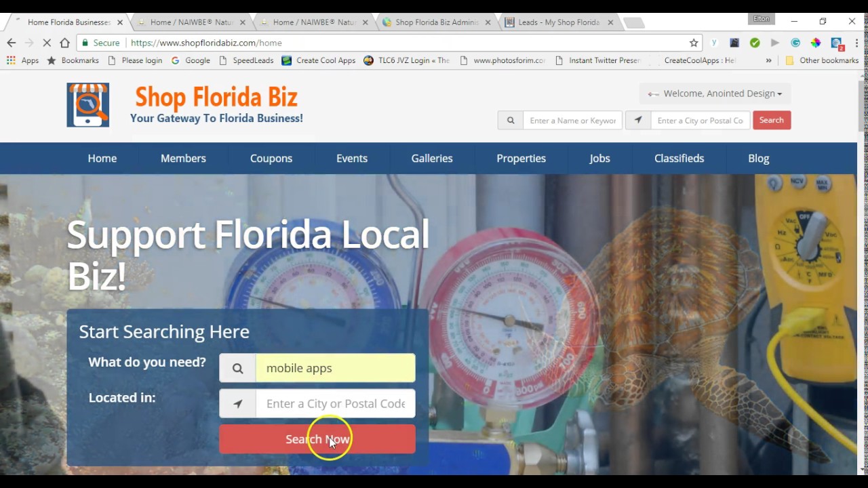Click the magnifier icon beside mobile apps
The image size is (868, 488).
(x=237, y=368)
